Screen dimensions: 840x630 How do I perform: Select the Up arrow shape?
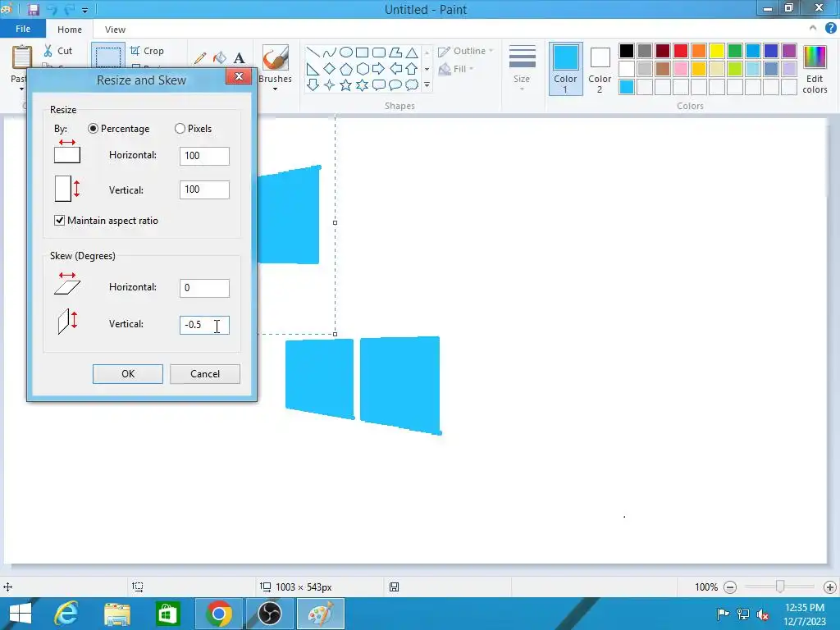click(x=412, y=69)
